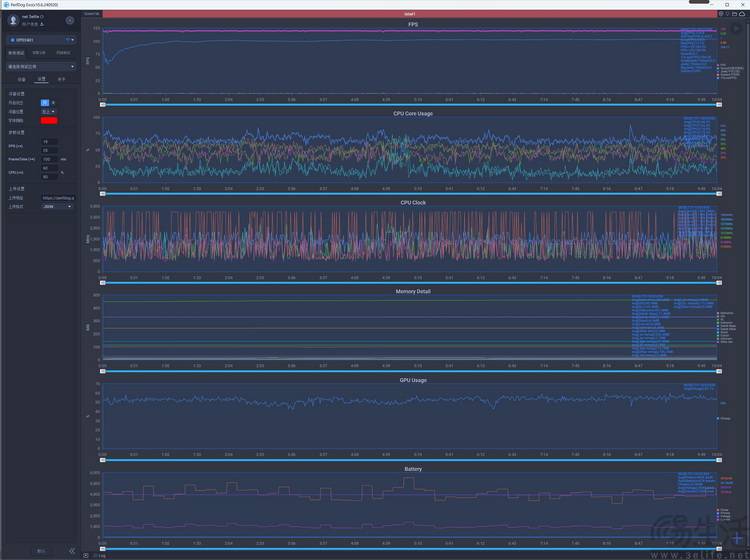Open the upload format JSON dropdown
The image size is (750, 560).
pyautogui.click(x=56, y=207)
